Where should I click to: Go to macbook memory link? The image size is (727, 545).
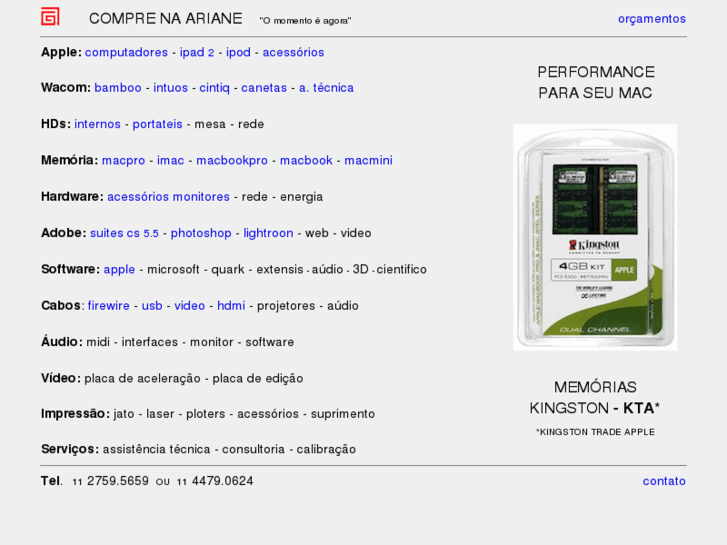coord(306,160)
